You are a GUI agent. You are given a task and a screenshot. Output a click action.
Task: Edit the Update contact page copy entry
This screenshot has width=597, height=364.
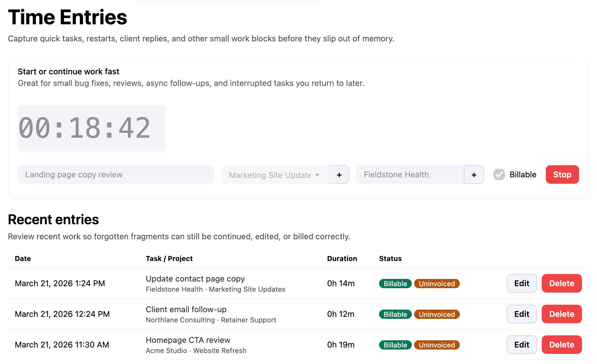(521, 283)
